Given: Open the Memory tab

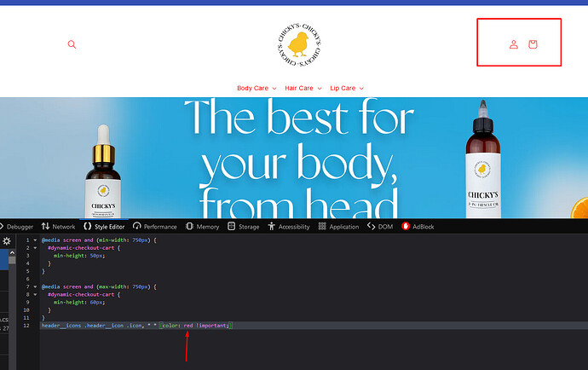Looking at the screenshot, I should click(x=203, y=227).
